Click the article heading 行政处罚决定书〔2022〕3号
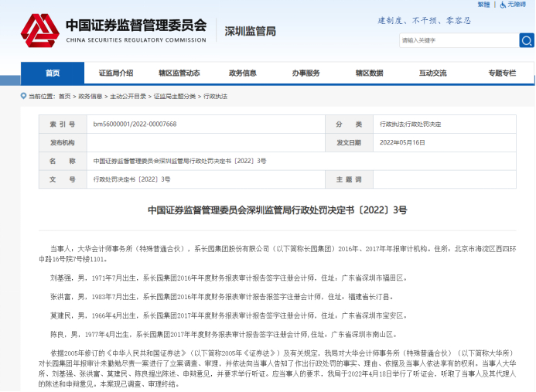The height and width of the screenshot is (392, 536). tap(277, 210)
